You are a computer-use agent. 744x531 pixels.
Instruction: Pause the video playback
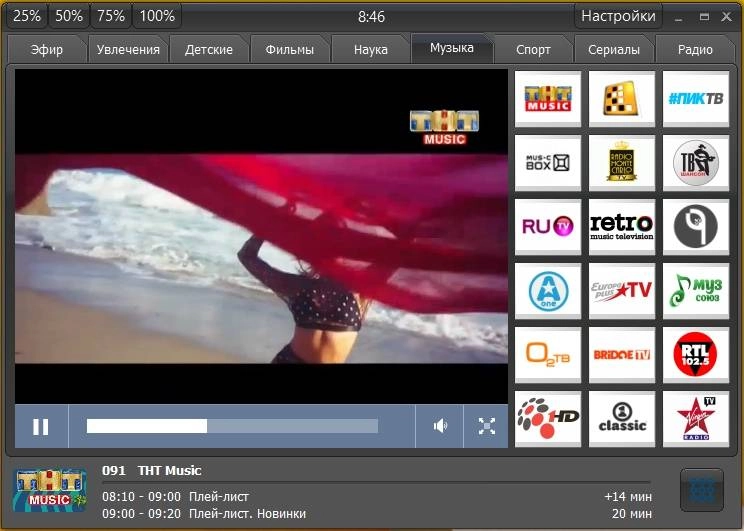(x=41, y=426)
